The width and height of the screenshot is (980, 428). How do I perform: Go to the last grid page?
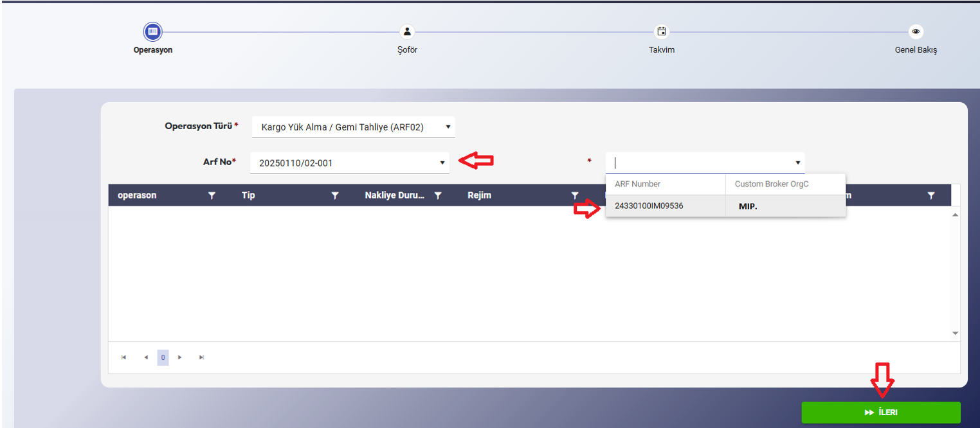pyautogui.click(x=201, y=357)
